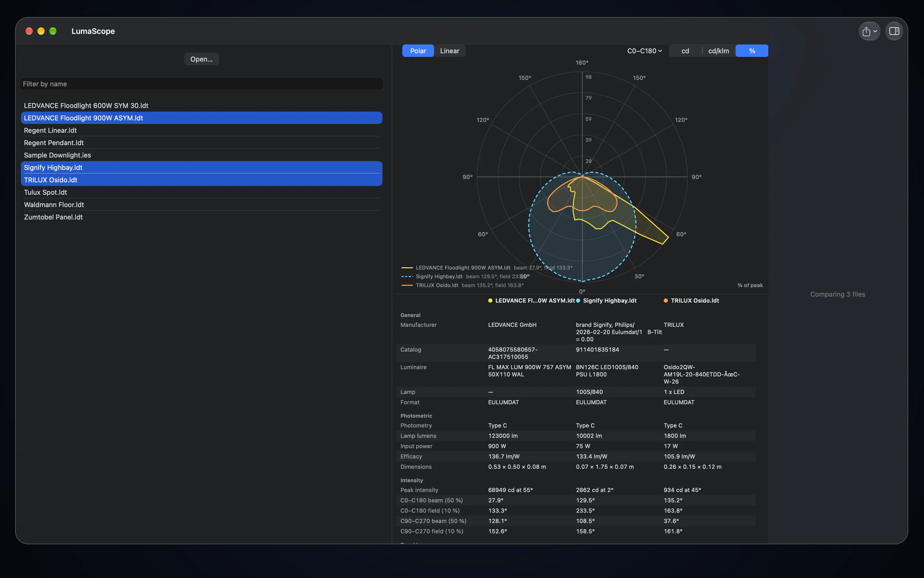Click orange dot of TRILUX Osido header
This screenshot has width=924, height=578.
666,301
